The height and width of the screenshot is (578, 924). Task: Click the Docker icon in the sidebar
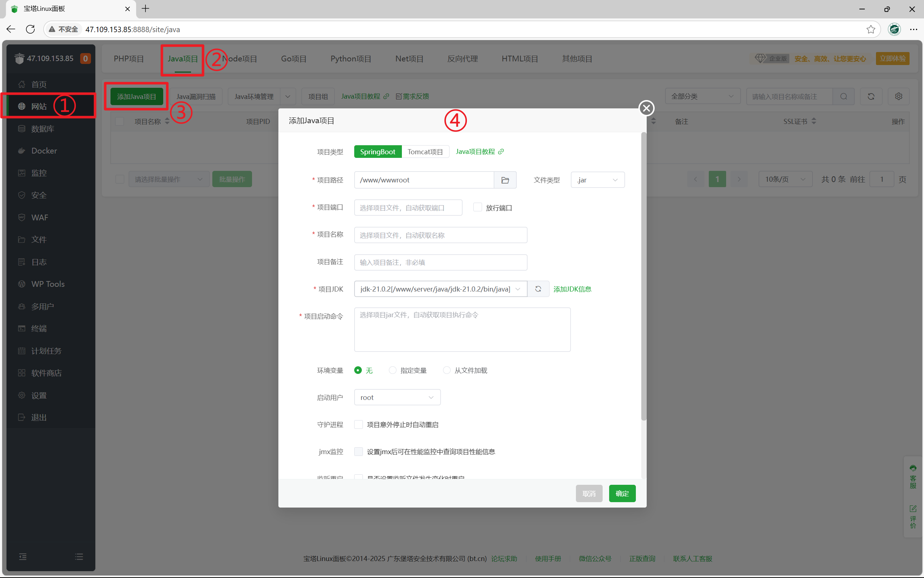coord(22,151)
